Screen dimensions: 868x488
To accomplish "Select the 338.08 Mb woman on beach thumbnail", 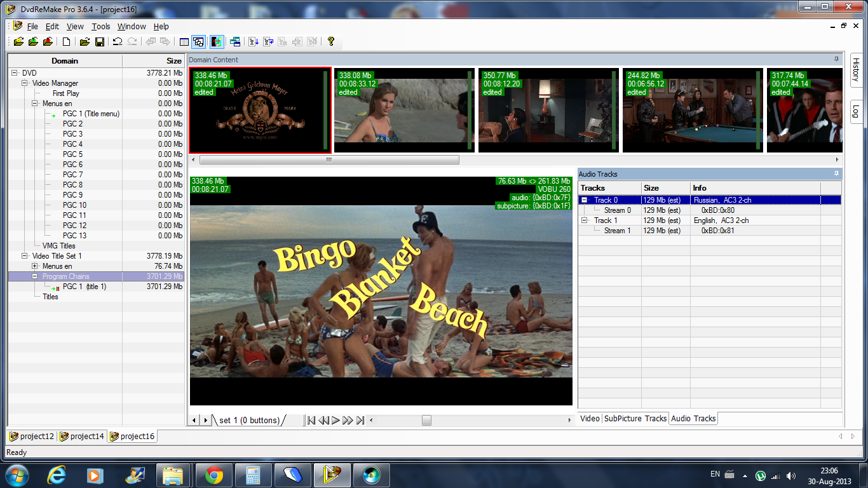I will tap(404, 110).
